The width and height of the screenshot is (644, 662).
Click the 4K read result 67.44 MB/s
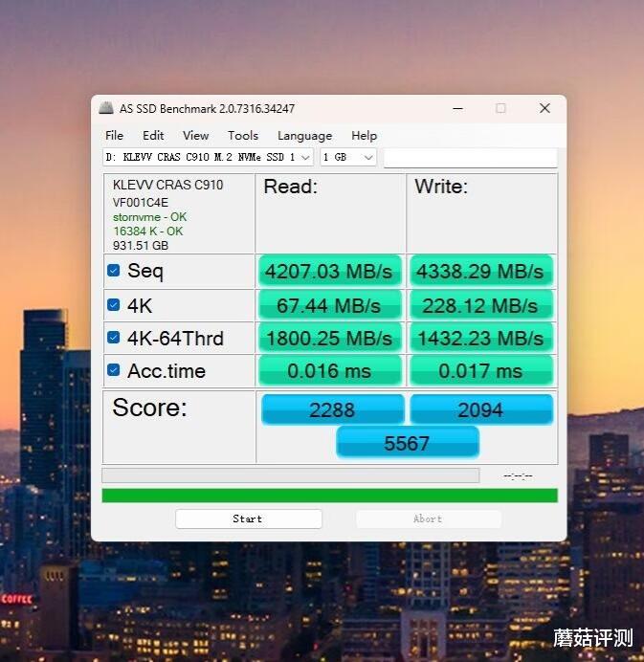click(329, 305)
